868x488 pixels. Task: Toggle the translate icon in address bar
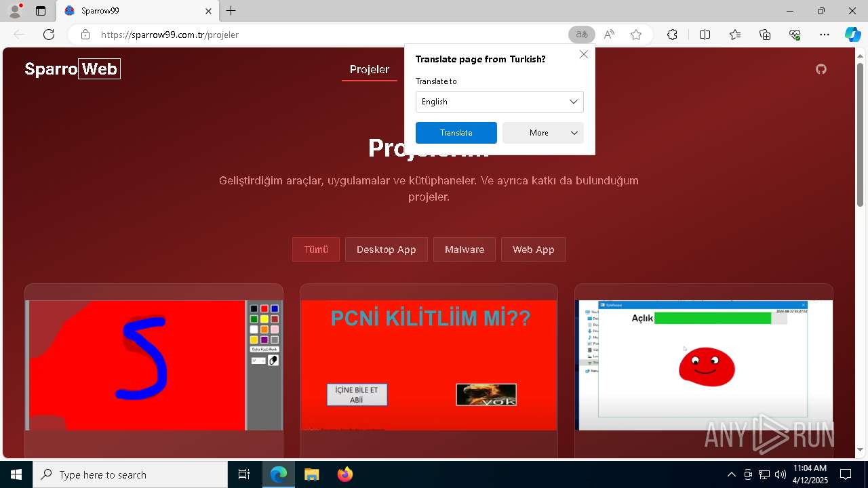click(x=582, y=35)
